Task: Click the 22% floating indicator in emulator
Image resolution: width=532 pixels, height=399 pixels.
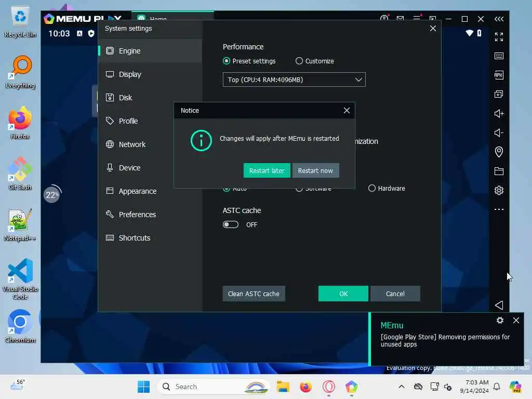Action: pyautogui.click(x=52, y=194)
